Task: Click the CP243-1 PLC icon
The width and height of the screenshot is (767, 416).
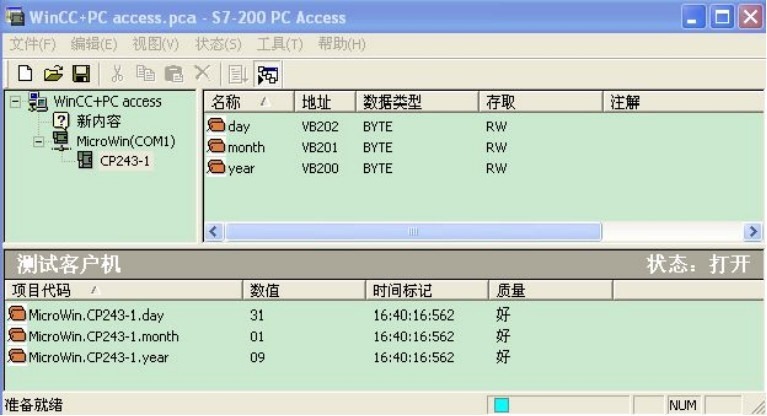Action: coord(85,161)
